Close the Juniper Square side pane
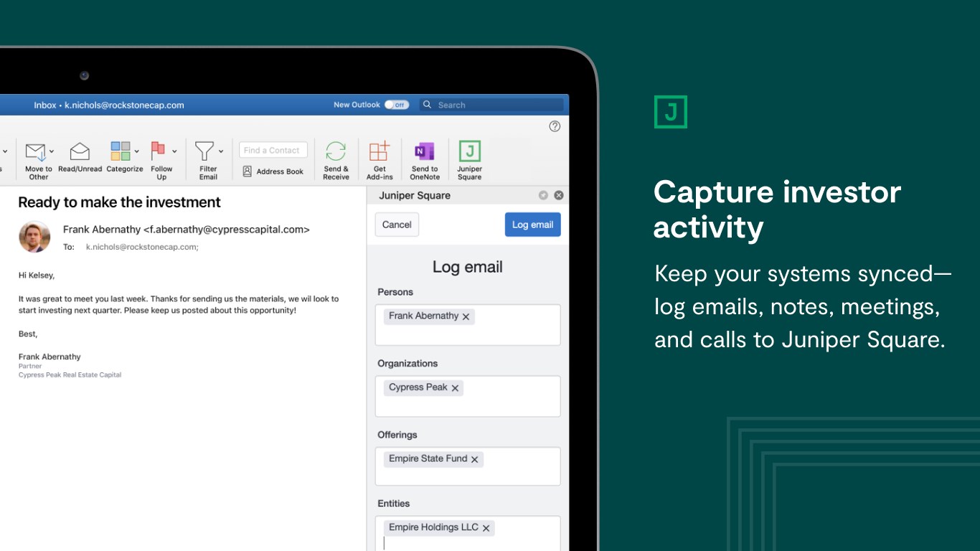The image size is (980, 551). pos(559,195)
